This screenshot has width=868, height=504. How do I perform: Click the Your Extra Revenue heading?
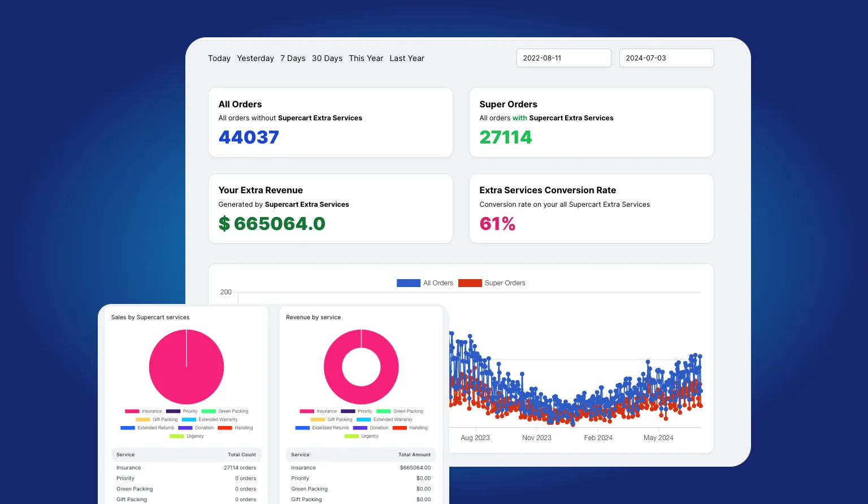click(261, 190)
